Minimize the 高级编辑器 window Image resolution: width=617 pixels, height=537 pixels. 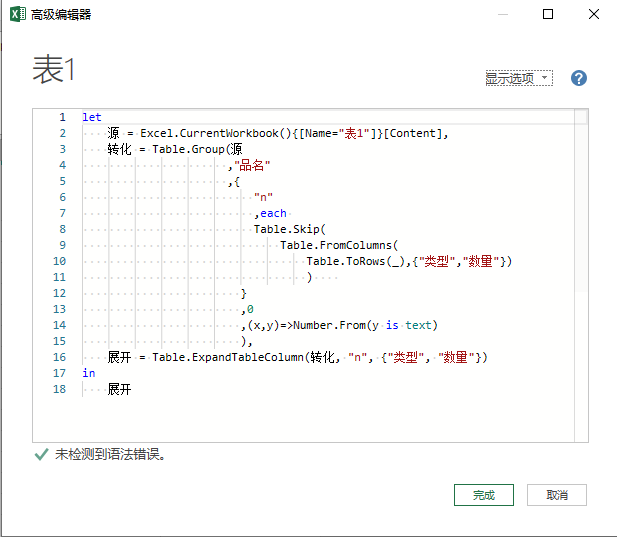click(503, 15)
